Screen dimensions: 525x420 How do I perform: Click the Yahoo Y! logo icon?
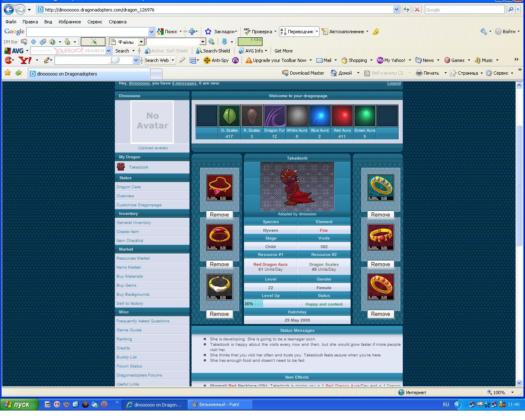pos(25,60)
